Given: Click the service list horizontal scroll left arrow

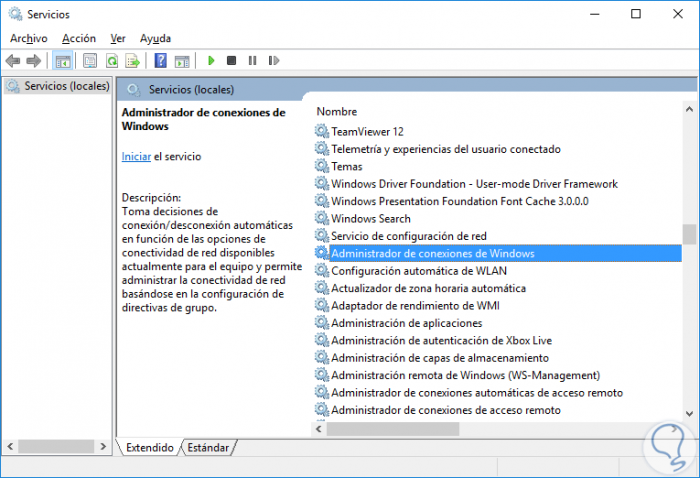Looking at the screenshot, I should click(319, 429).
